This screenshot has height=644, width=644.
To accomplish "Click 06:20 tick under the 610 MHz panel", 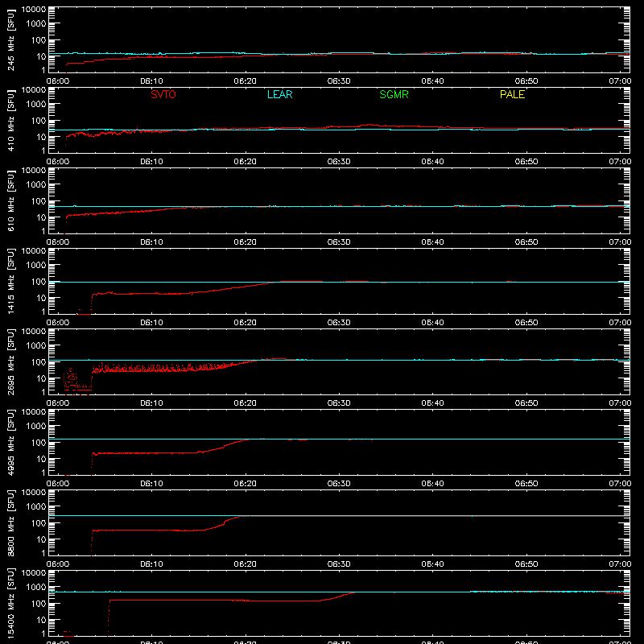I will [246, 242].
